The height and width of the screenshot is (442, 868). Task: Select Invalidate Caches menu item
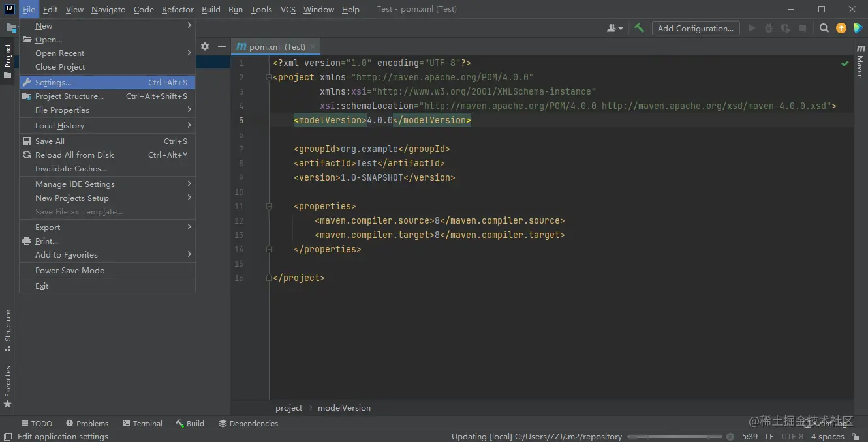108,169
